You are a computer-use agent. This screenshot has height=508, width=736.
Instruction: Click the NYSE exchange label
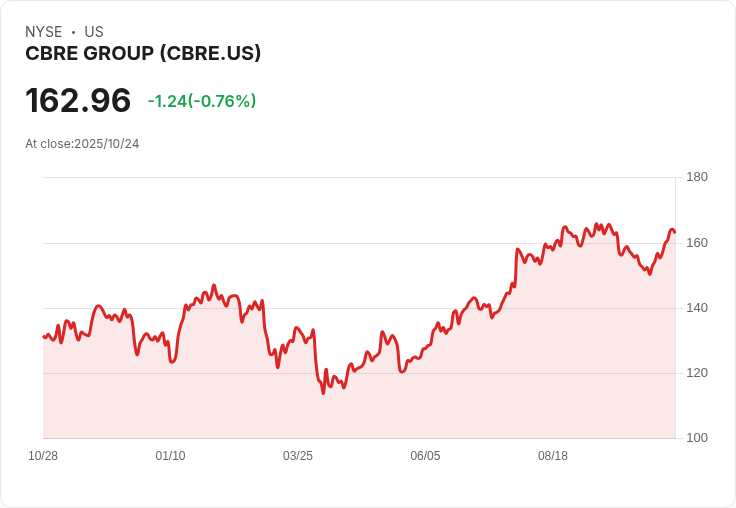[44, 32]
